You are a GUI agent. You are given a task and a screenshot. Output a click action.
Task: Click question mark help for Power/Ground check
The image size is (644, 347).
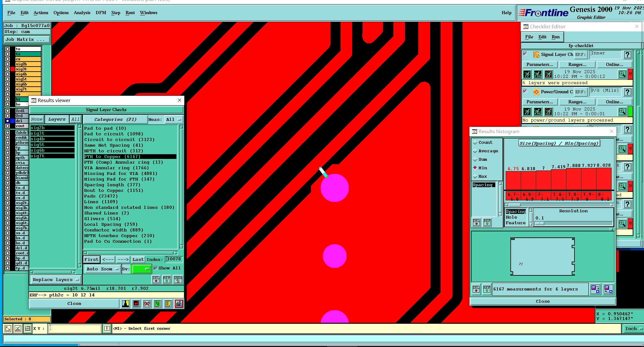627,92
